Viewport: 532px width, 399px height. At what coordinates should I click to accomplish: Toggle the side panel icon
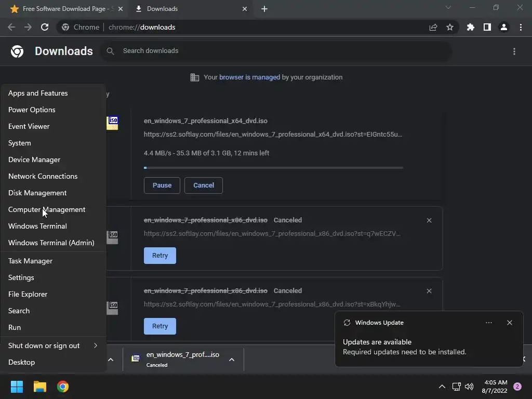(487, 27)
